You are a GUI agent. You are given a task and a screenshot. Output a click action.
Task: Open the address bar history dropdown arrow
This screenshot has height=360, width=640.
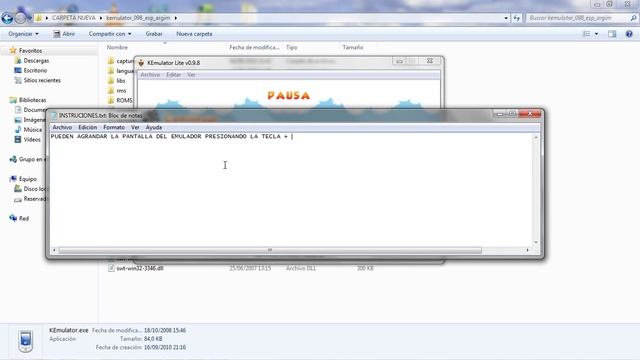506,18
